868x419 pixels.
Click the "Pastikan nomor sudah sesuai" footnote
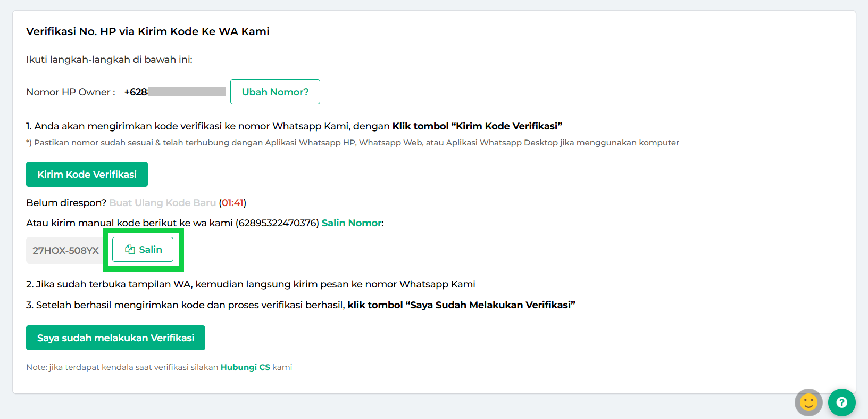pos(352,143)
